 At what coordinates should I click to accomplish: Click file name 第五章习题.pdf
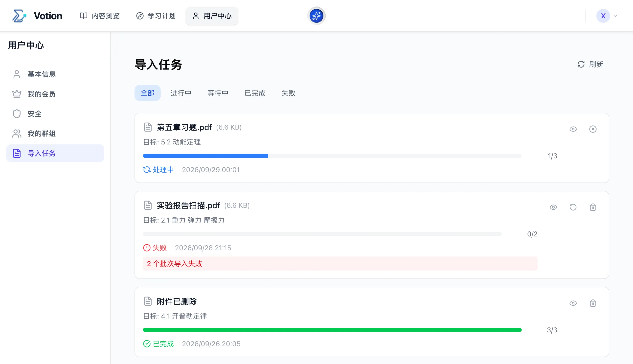(x=184, y=127)
